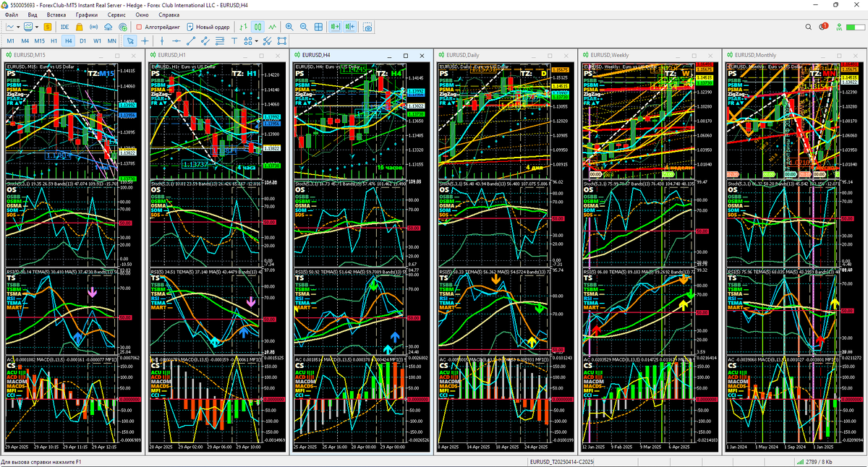Viewport: 868px width, 467px height.
Task: Open the account notifications icon
Action: point(824,27)
